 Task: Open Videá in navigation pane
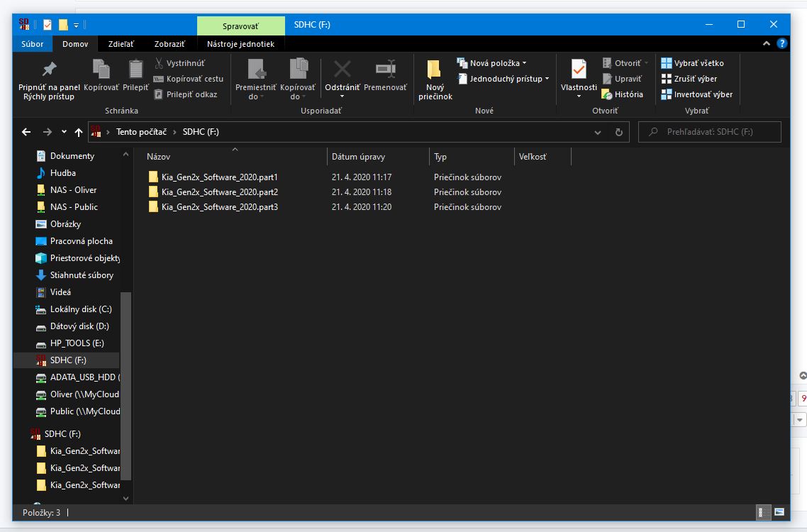coord(53,292)
